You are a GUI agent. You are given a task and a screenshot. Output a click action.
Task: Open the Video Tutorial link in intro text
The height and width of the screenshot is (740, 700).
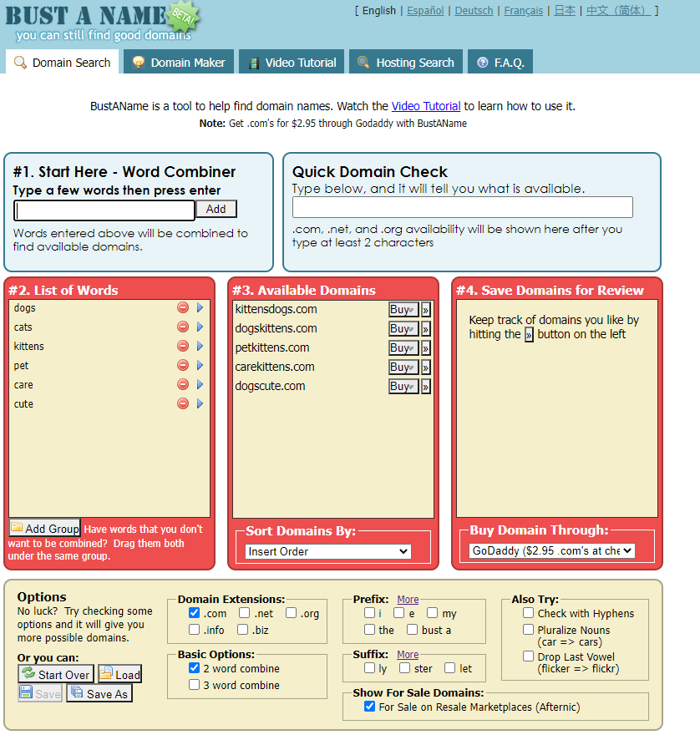426,106
